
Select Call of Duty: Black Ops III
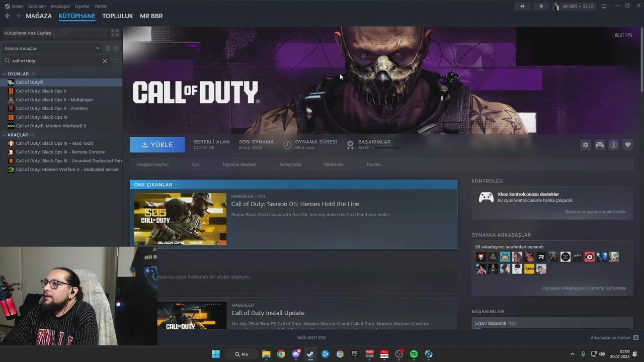point(41,117)
